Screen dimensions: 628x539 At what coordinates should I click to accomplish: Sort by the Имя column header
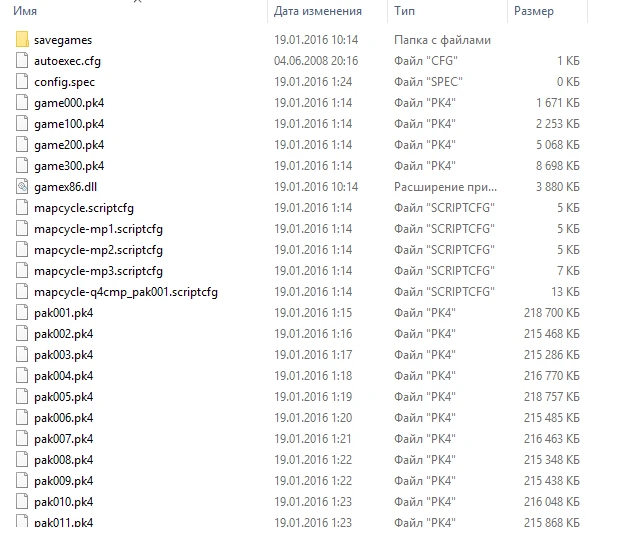tap(25, 11)
